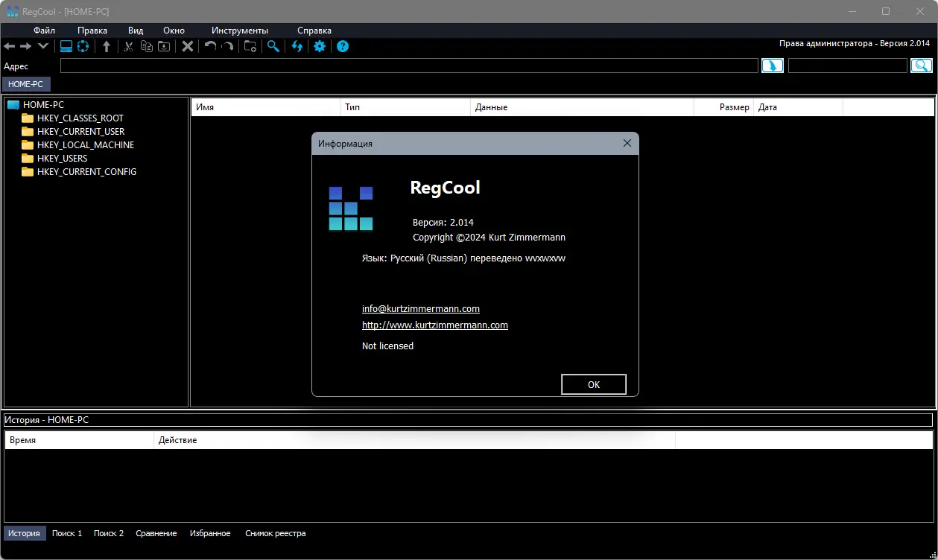Open the Справка menu
This screenshot has height=560, width=938.
pos(314,31)
